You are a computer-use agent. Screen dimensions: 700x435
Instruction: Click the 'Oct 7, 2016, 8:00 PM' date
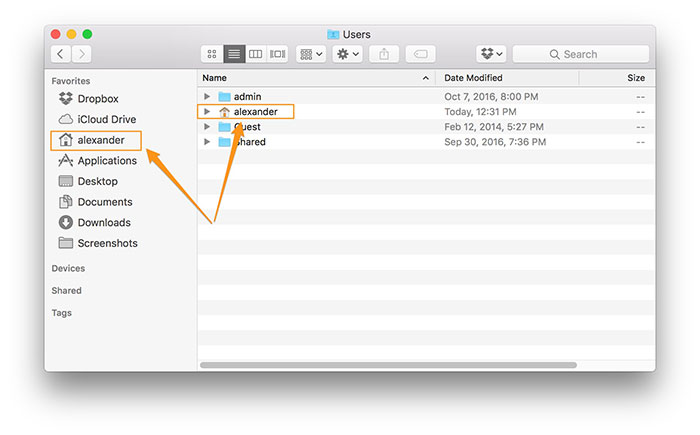click(491, 96)
